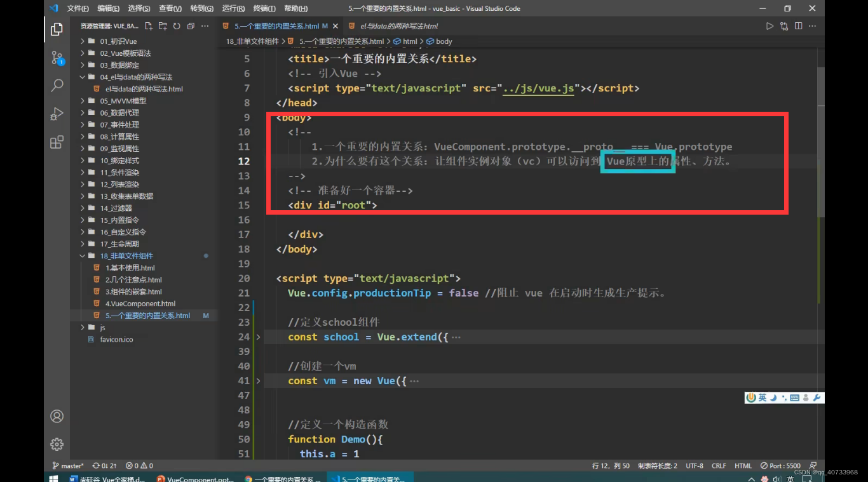
Task: Click the New Folder icon in explorer
Action: click(163, 26)
